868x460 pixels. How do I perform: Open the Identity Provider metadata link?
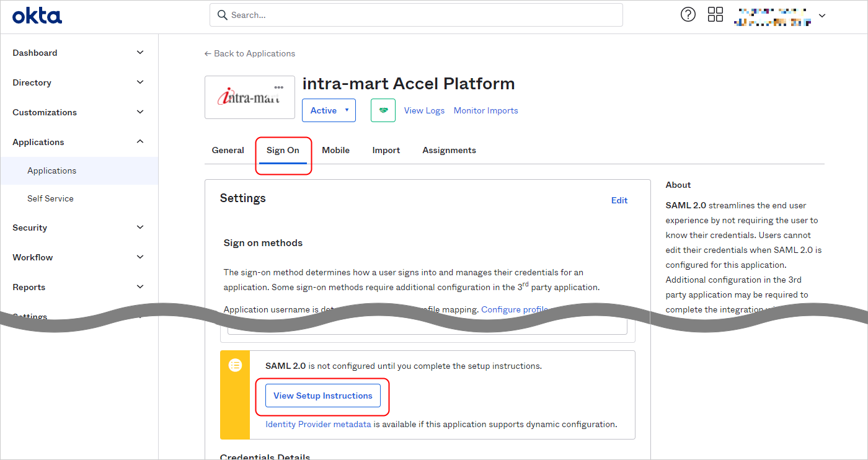pos(318,425)
